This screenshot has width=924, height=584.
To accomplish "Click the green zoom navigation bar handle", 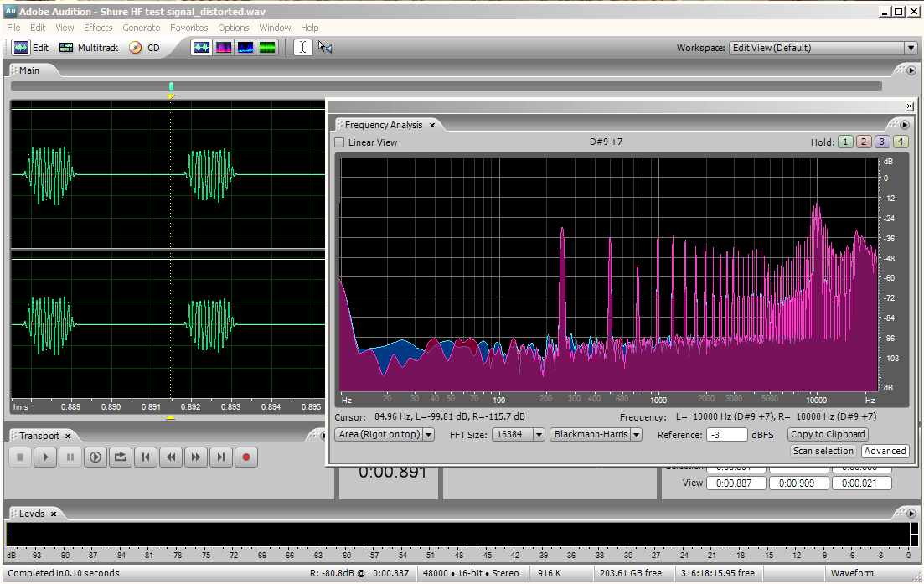I will pyautogui.click(x=171, y=86).
